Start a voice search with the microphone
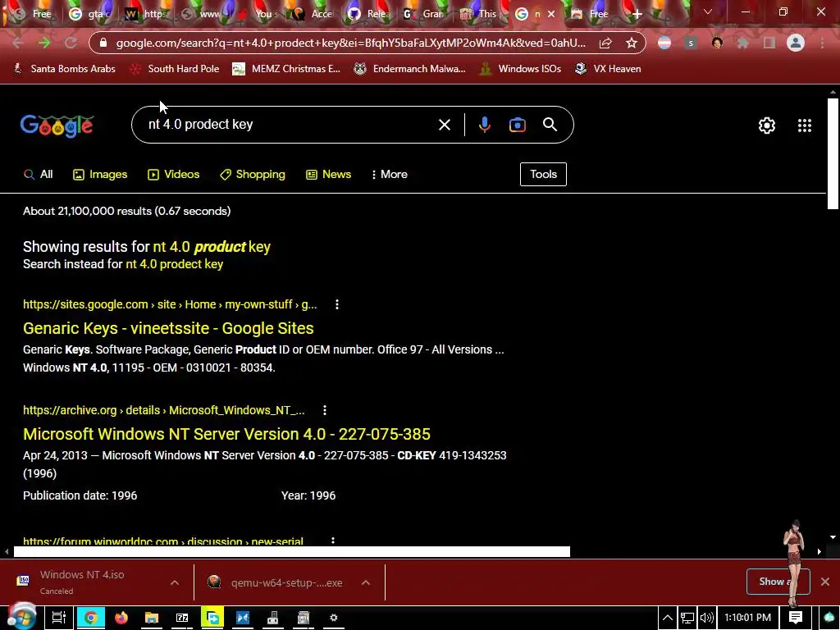Image resolution: width=840 pixels, height=630 pixels. click(x=484, y=125)
